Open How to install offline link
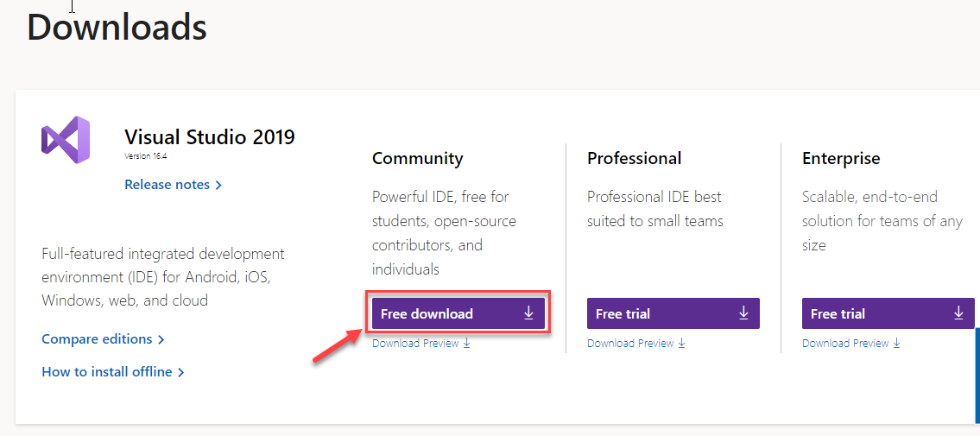The width and height of the screenshot is (980, 436). (113, 372)
